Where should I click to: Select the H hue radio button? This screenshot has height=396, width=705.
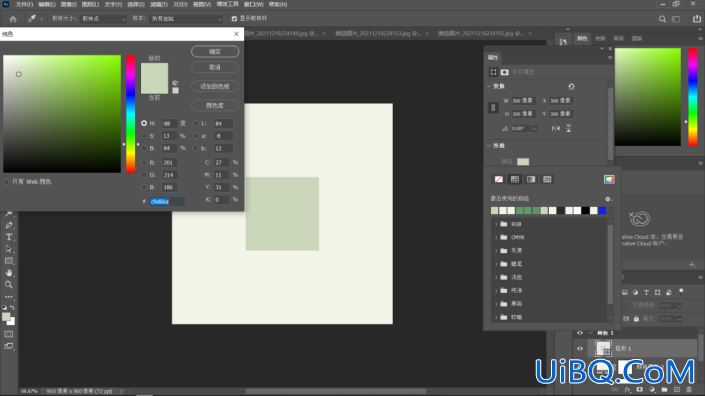pyautogui.click(x=144, y=123)
